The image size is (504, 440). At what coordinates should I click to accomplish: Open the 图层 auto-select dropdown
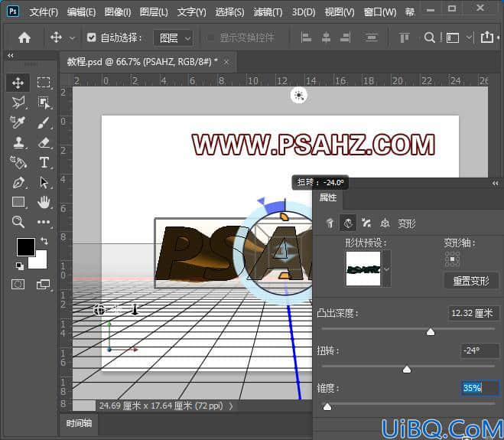174,38
